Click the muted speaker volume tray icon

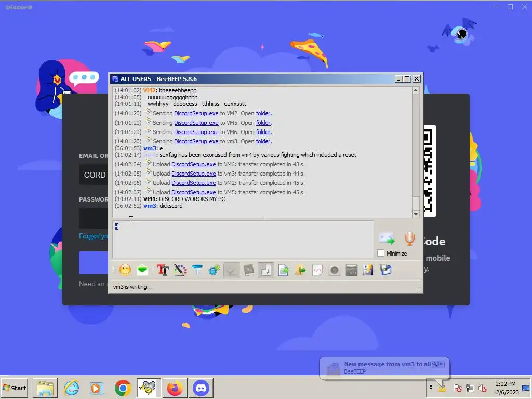pos(482,388)
